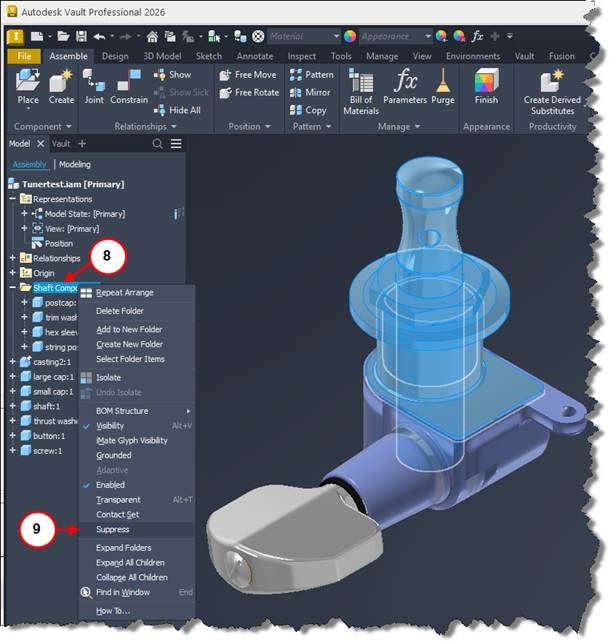Click the Assembly browser view link
This screenshot has height=641, width=609.
29,164
